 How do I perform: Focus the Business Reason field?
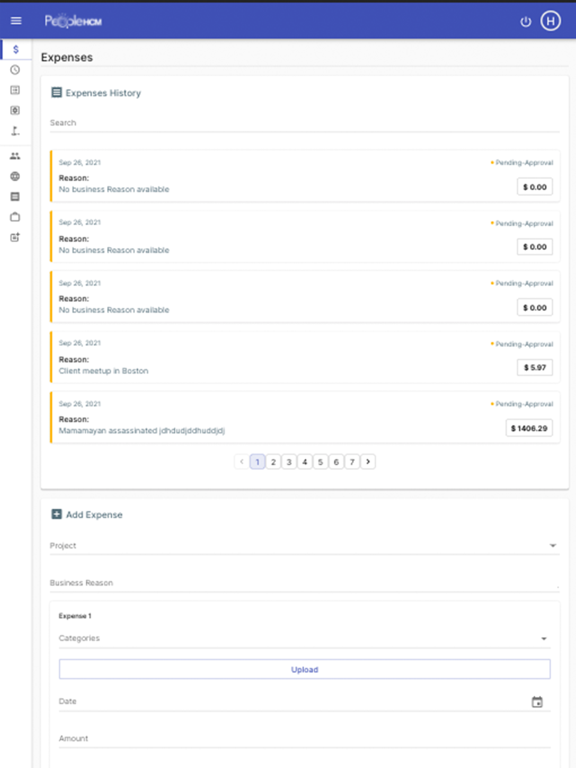[x=304, y=583]
